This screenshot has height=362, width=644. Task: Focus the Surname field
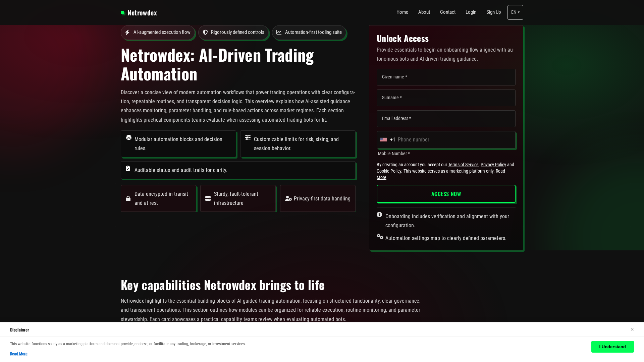coord(446,98)
